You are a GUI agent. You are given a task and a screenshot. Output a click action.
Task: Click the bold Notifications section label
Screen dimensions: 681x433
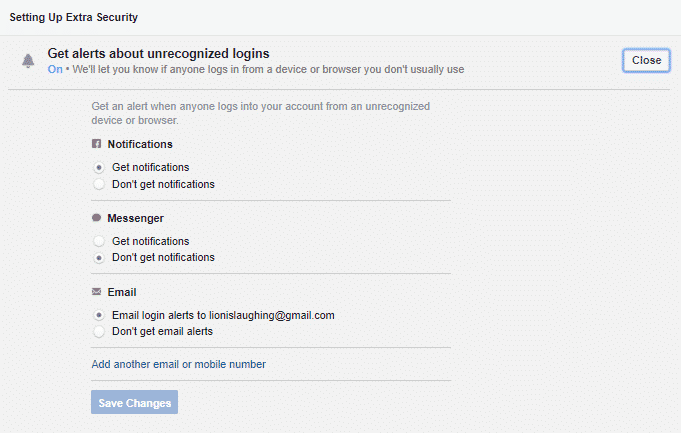(x=140, y=144)
